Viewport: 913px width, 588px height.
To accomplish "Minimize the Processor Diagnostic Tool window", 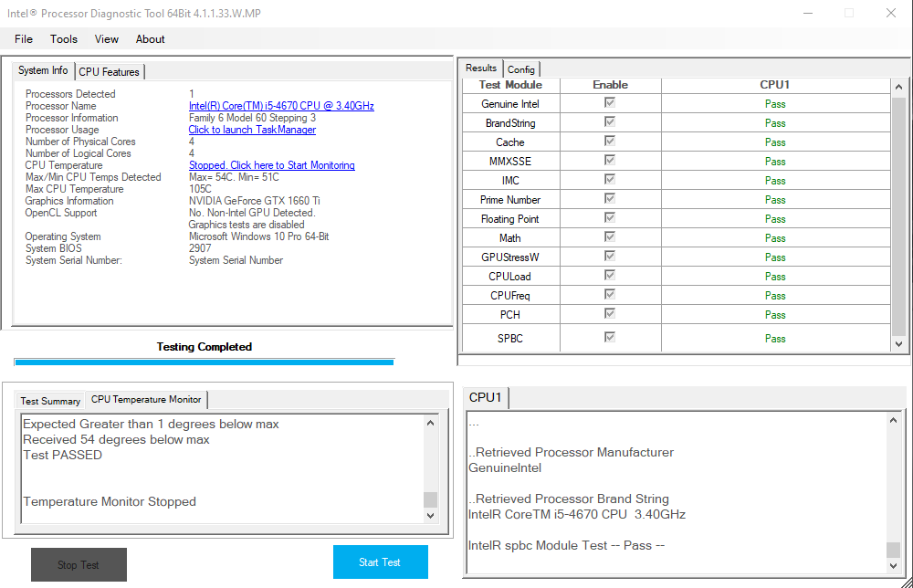I will [808, 13].
